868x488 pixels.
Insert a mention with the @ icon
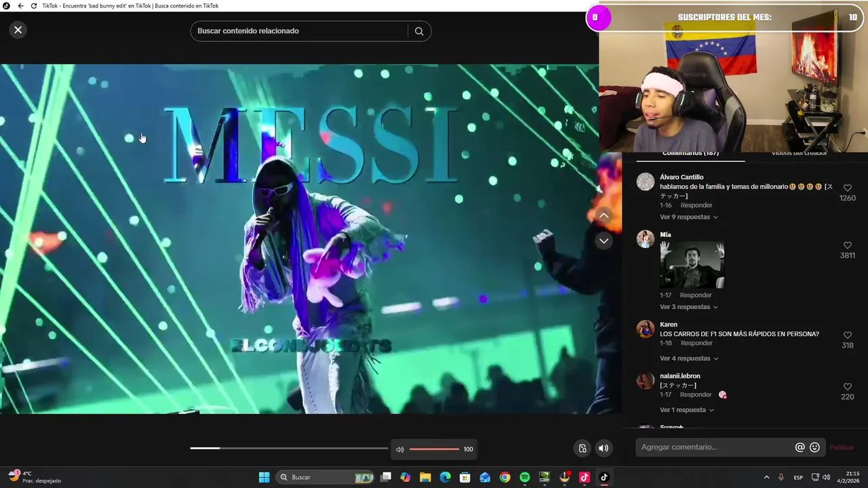(800, 447)
